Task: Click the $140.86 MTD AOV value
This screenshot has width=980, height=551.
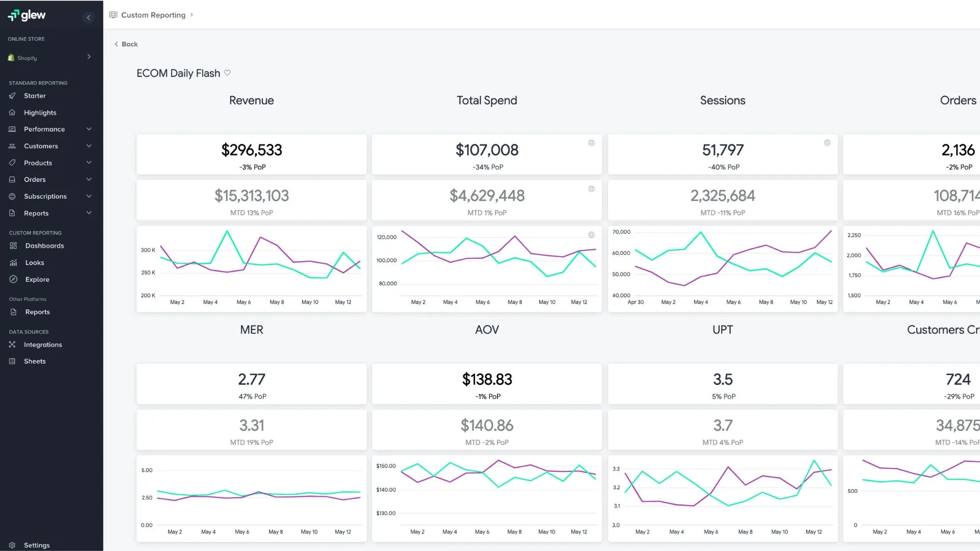Action: click(487, 425)
